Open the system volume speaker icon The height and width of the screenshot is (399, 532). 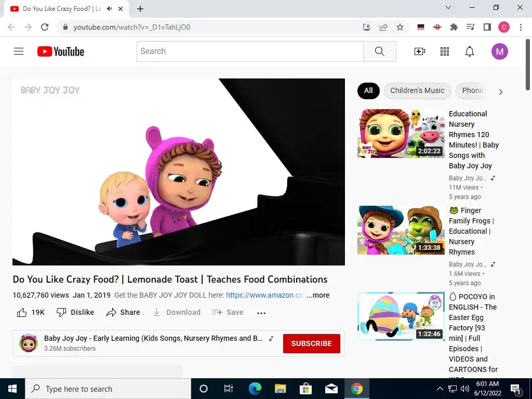tap(465, 389)
